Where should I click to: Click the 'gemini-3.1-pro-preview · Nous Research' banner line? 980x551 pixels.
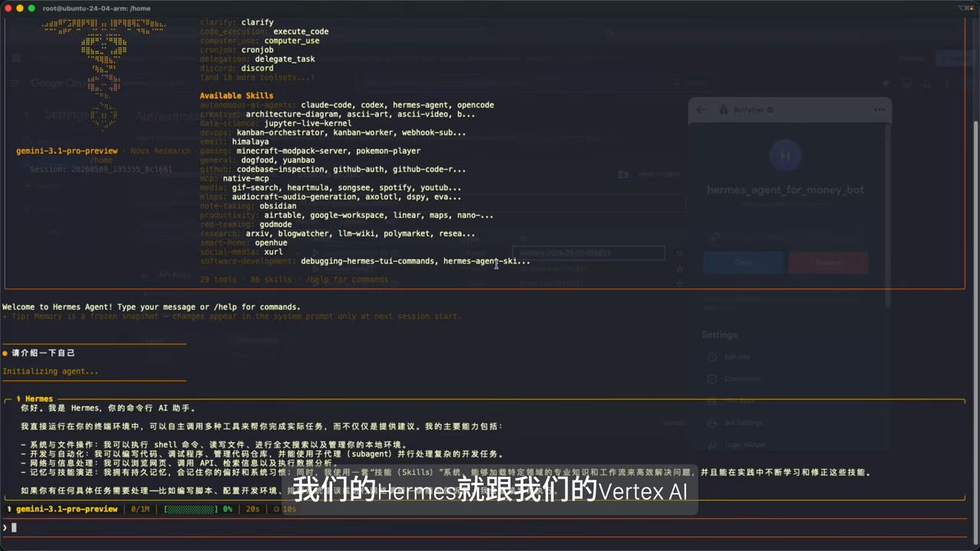[x=103, y=151]
